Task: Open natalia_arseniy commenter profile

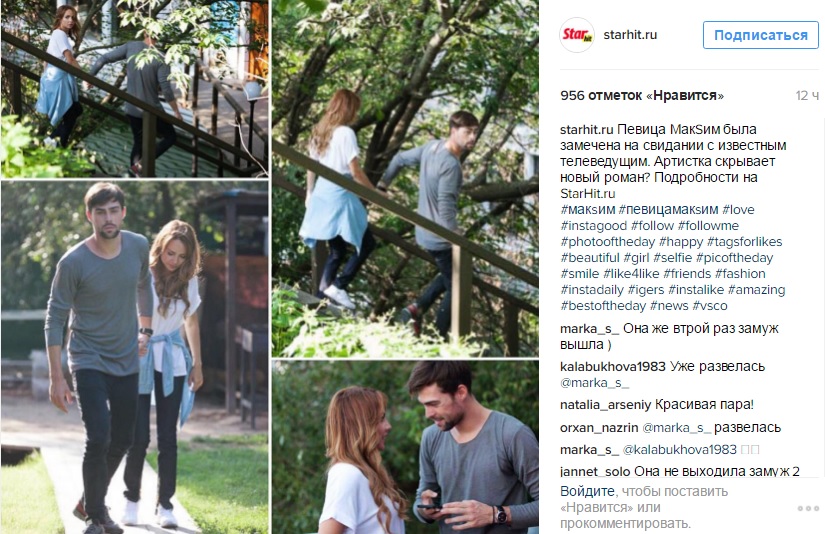Action: [606, 405]
